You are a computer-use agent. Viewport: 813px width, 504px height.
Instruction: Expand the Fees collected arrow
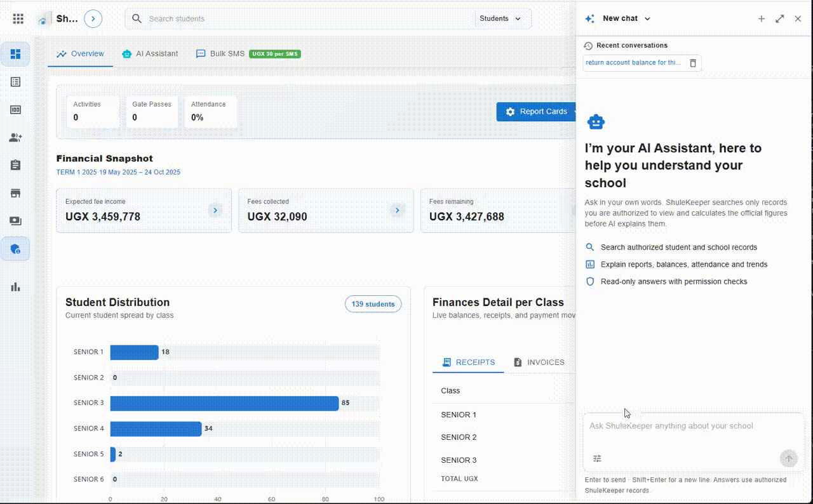tap(397, 210)
